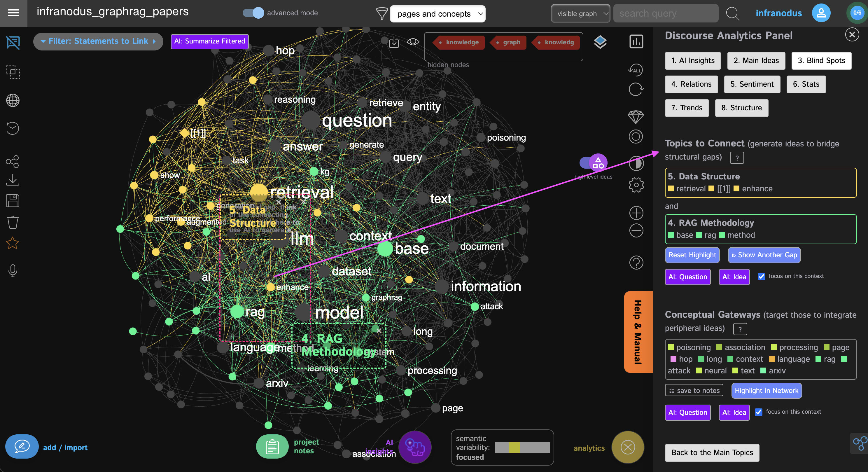The width and height of the screenshot is (868, 472).
Task: Open the 4. Relations tab
Action: 691,84
